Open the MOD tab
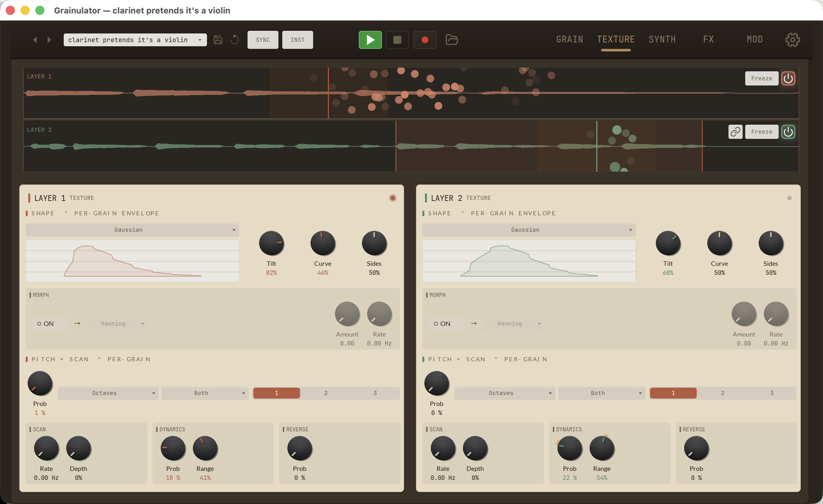The width and height of the screenshot is (823, 504). click(x=755, y=40)
